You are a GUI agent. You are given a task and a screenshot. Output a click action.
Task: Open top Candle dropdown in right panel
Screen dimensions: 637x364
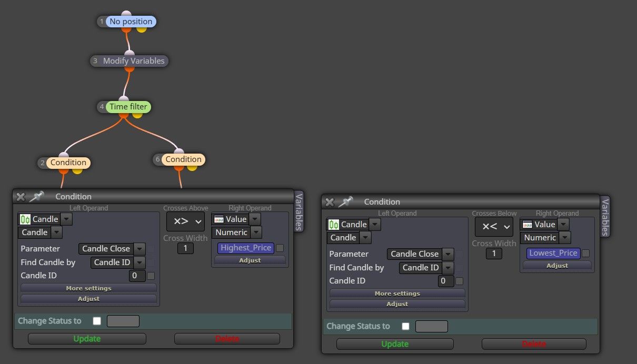tap(375, 225)
